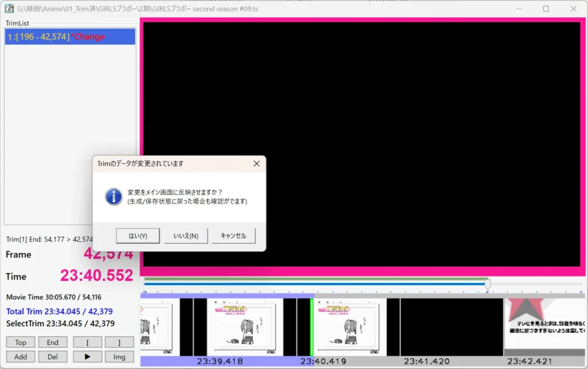588x369 pixels.
Task: Select trim entry 1:[196 - 42,574]
Action: (x=69, y=37)
